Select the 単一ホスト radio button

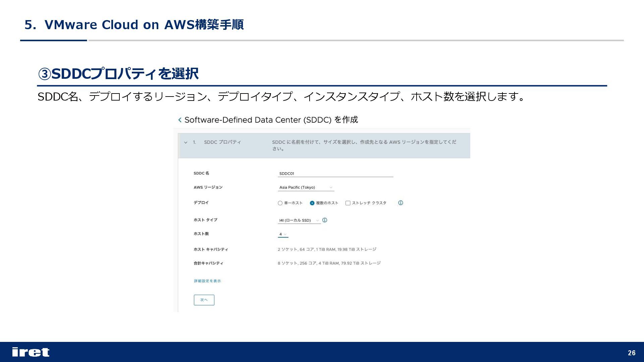click(280, 203)
